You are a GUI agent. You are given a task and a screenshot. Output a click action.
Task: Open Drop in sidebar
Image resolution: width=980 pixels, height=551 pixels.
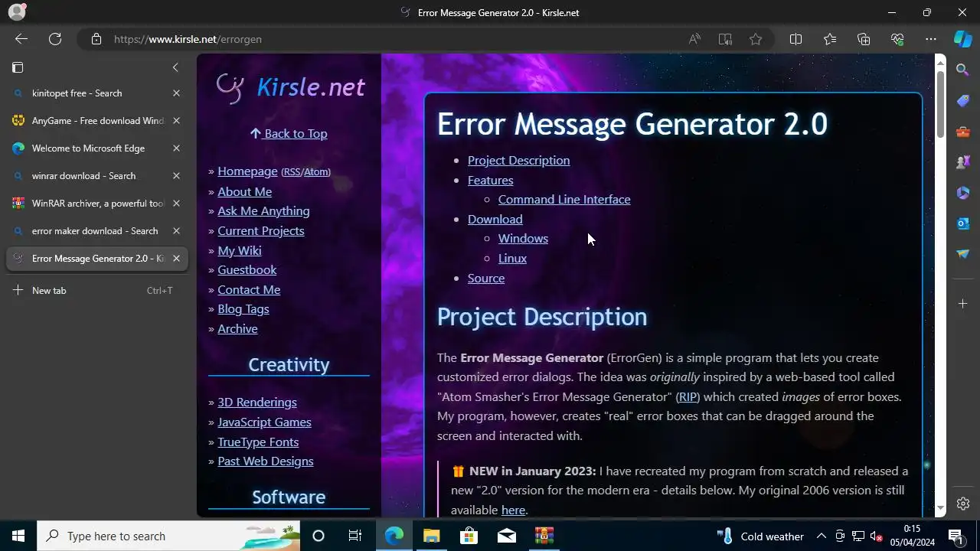[x=963, y=254]
